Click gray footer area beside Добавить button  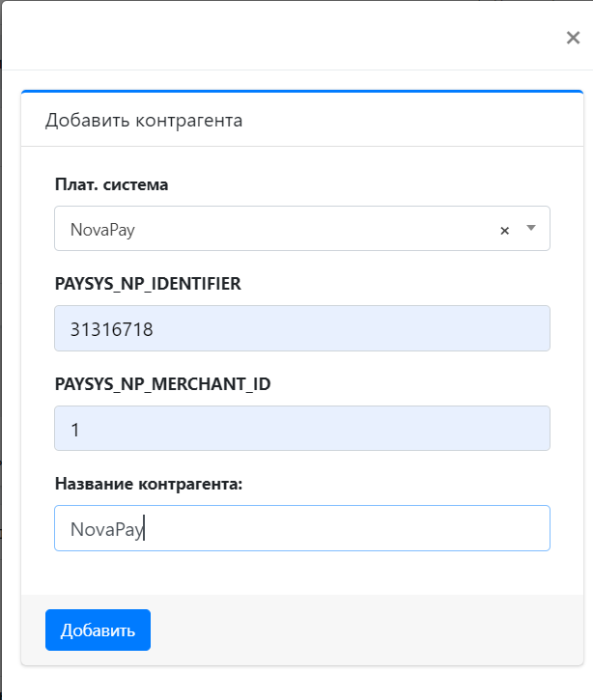tap(366, 630)
